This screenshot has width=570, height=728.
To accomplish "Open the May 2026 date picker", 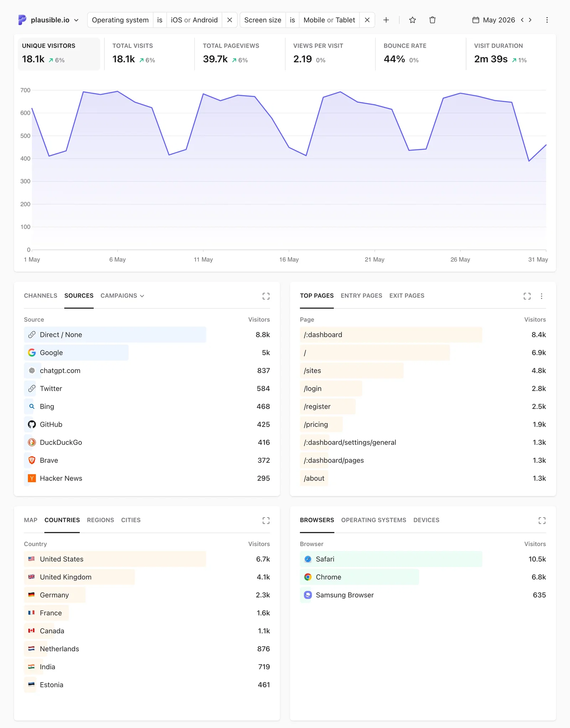I will (494, 20).
